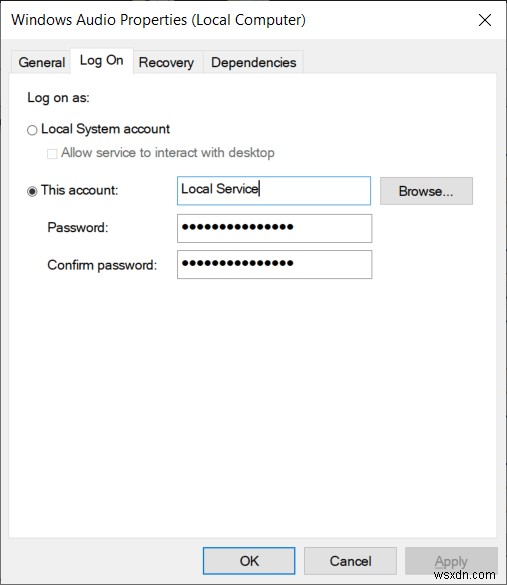Click the 'Confirm password:' label
Viewport: 507px width, 585px height.
(x=102, y=265)
